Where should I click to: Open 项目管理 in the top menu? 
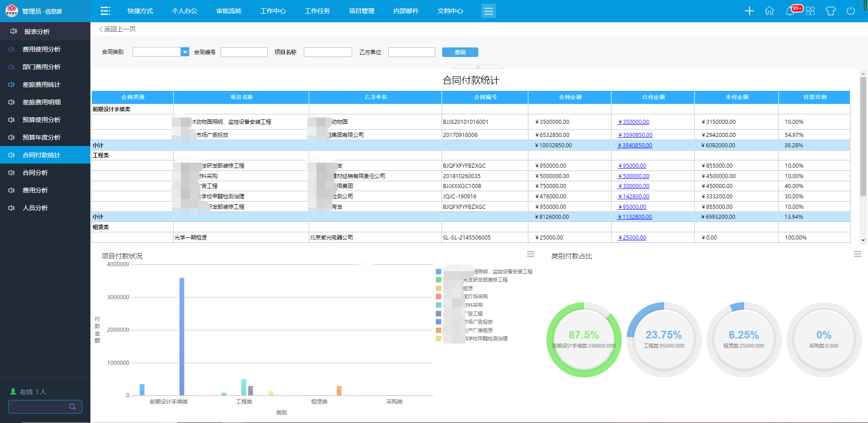(361, 11)
